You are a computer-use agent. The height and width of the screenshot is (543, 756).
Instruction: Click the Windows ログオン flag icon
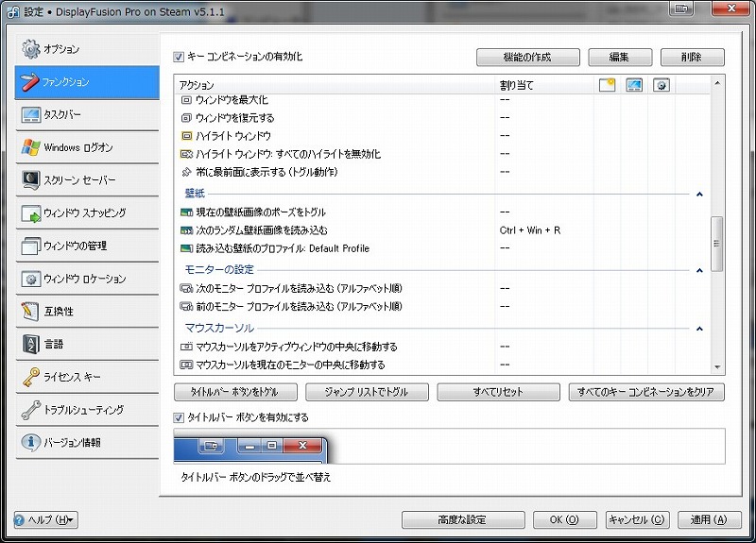pos(31,147)
